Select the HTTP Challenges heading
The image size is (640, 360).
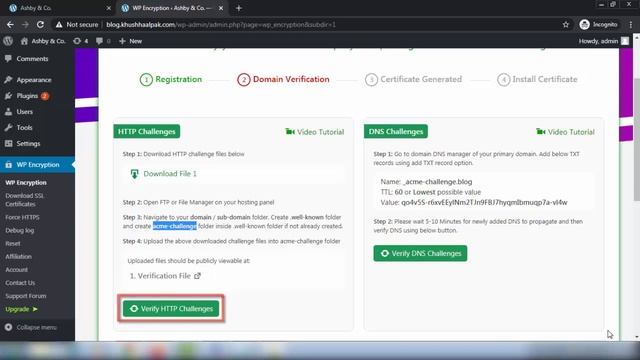click(147, 131)
